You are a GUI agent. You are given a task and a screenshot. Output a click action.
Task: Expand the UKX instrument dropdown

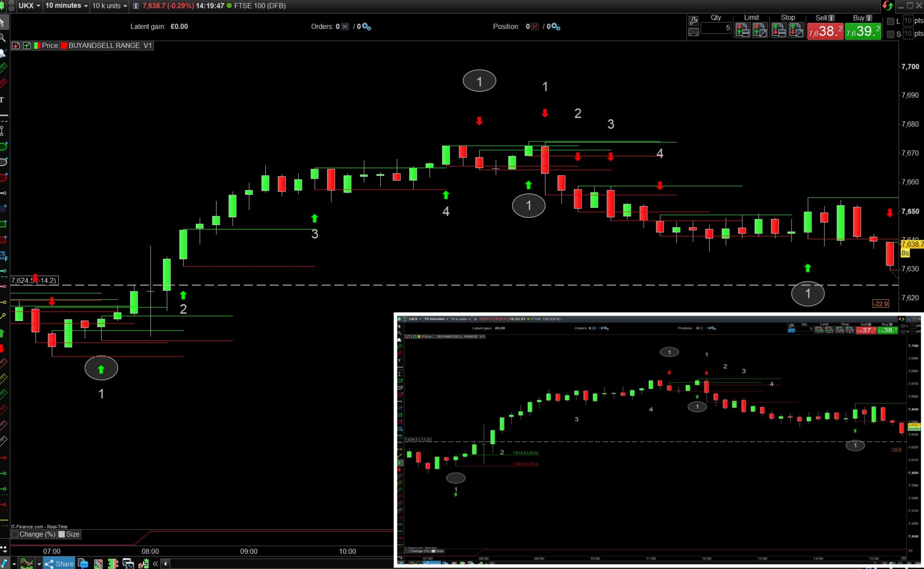pos(29,6)
